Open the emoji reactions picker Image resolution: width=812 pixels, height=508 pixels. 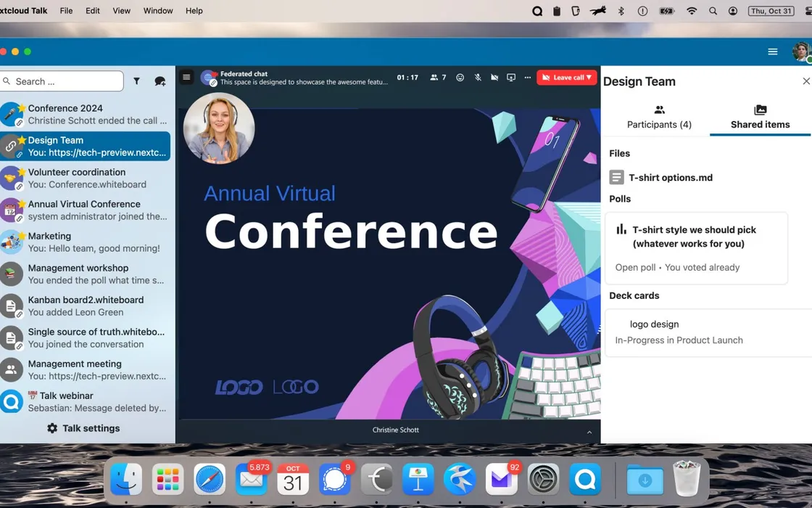coord(460,77)
